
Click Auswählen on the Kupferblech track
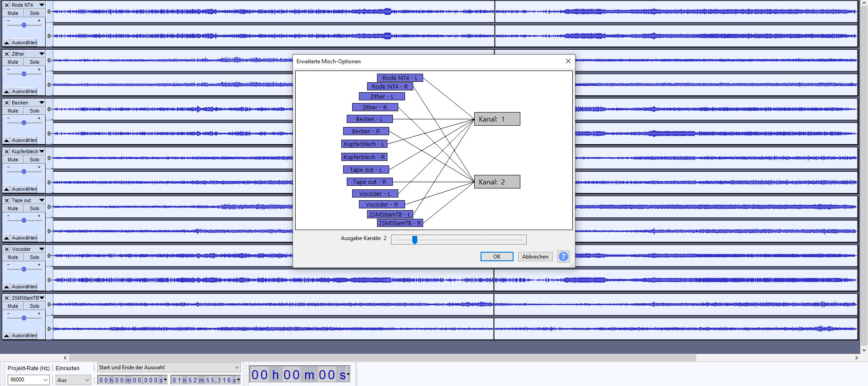(24, 189)
